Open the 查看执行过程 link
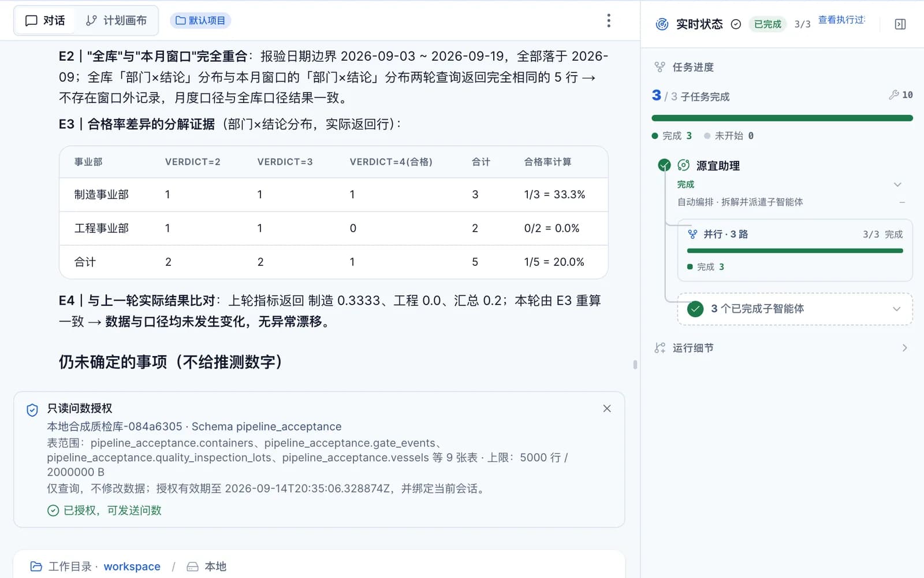Image resolution: width=924 pixels, height=578 pixels. [x=841, y=20]
